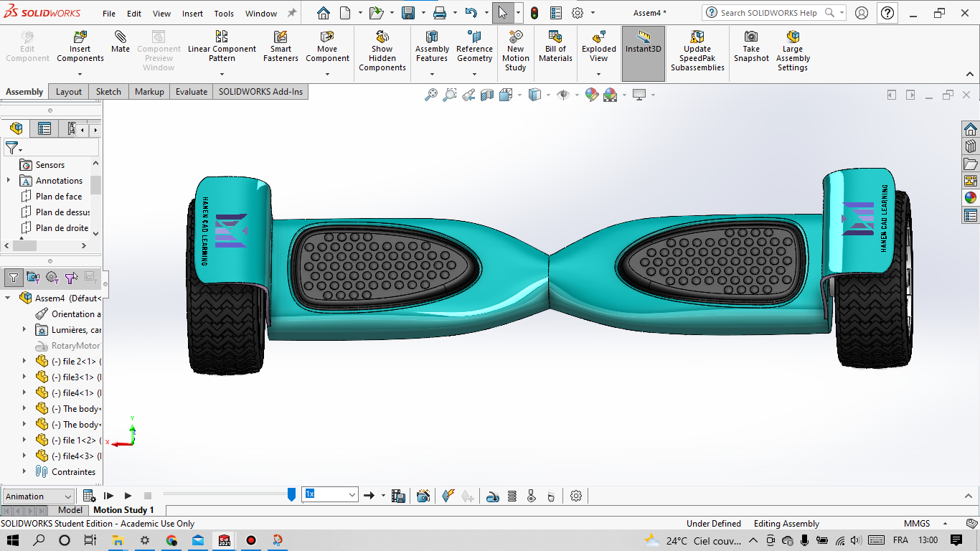Viewport: 980px width, 551px height.
Task: Click the Search SOLIDWORKS Help field
Action: tap(768, 13)
